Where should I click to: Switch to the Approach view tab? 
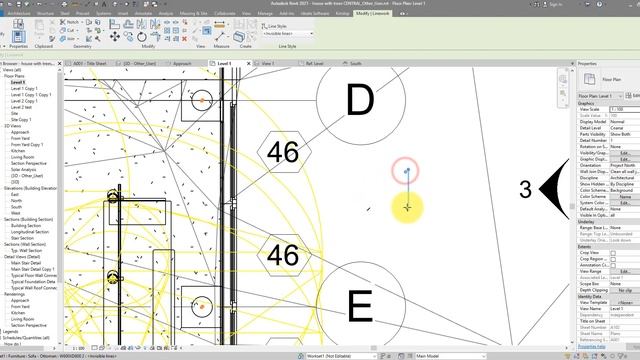[182, 64]
